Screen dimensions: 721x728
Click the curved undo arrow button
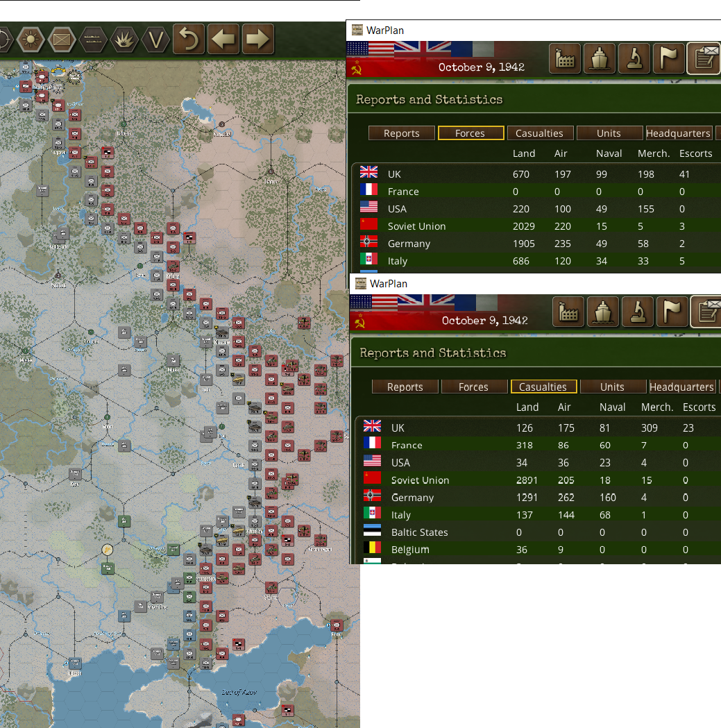189,39
